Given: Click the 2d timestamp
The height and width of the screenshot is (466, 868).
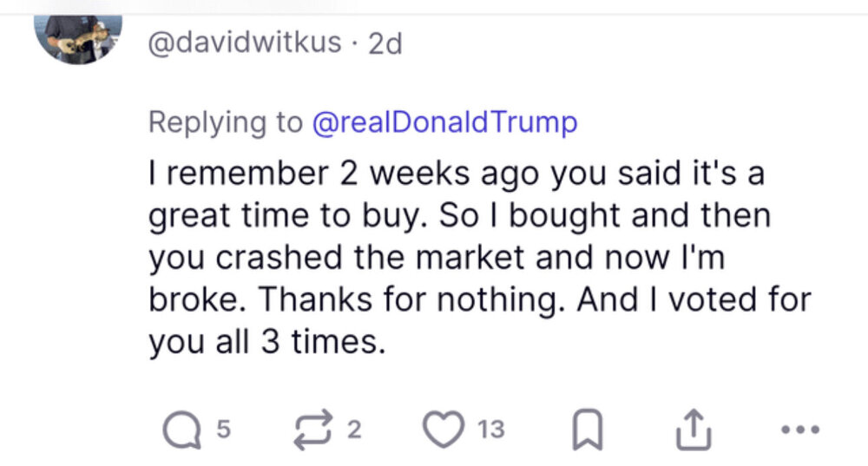Looking at the screenshot, I should (x=385, y=43).
